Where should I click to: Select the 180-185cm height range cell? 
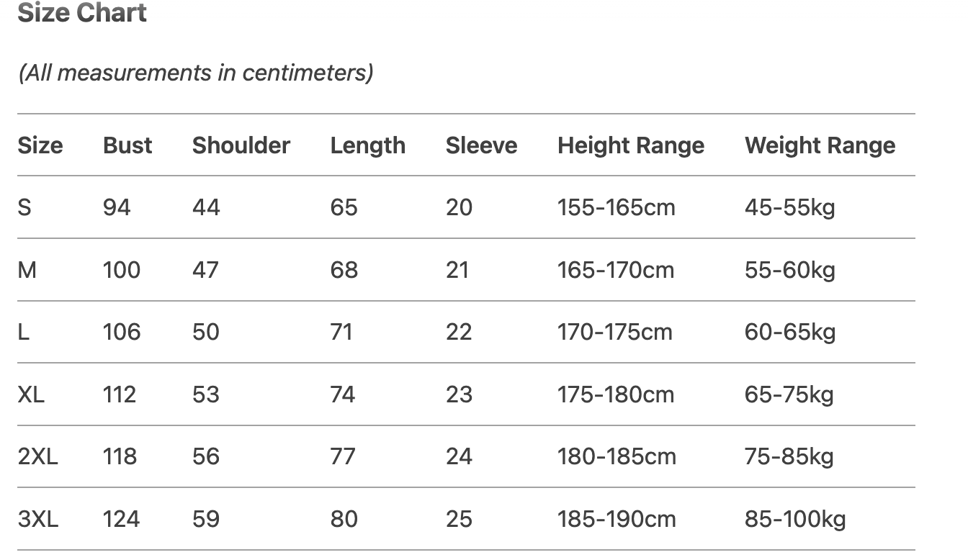(617, 456)
